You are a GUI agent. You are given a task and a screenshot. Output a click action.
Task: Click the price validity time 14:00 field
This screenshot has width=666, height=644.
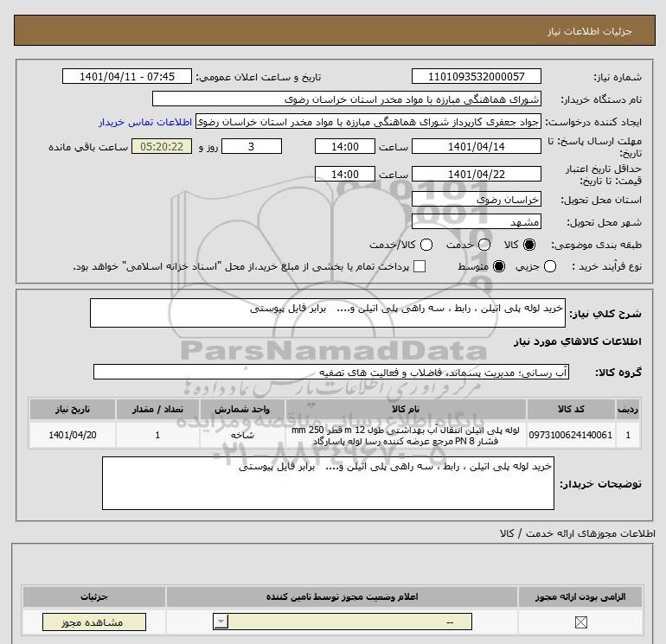[x=345, y=174]
